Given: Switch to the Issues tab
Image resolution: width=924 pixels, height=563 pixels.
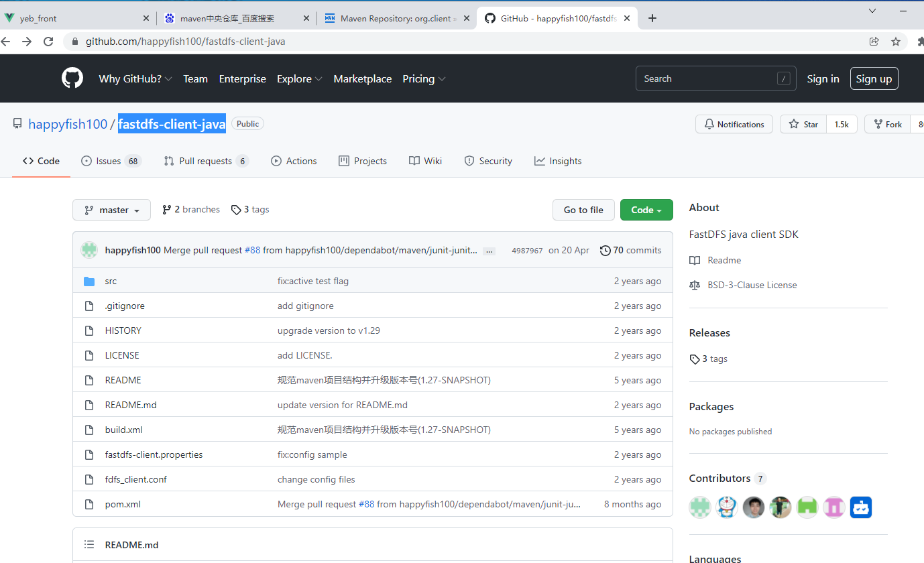Looking at the screenshot, I should (111, 162).
